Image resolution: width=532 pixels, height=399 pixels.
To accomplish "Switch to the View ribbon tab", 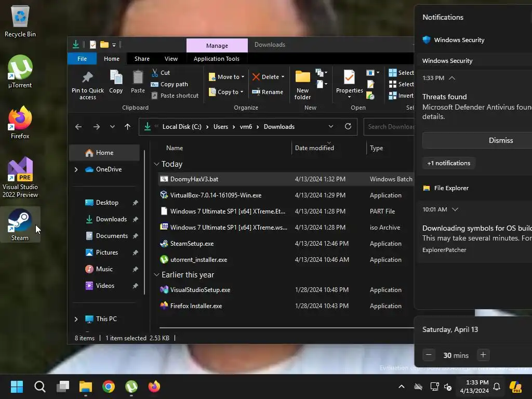I will [171, 59].
